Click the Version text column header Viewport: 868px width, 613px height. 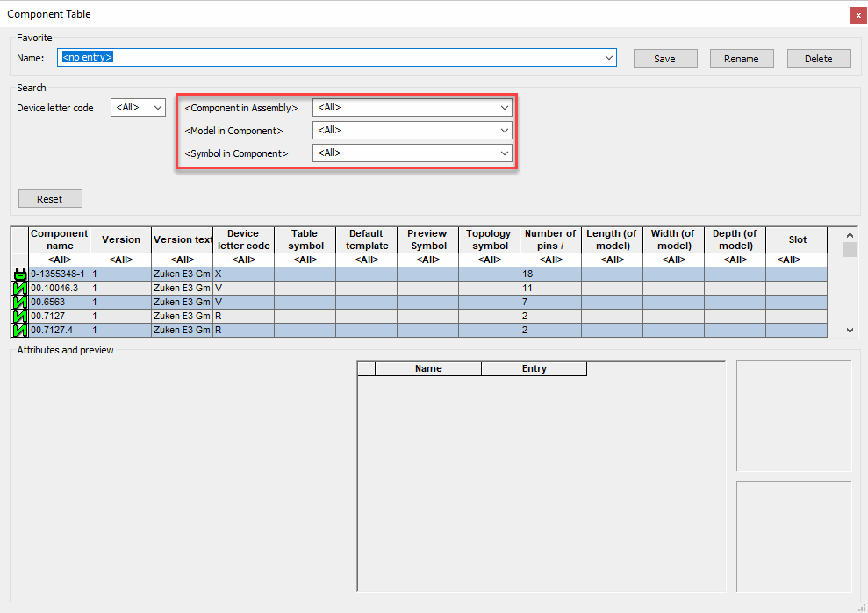[x=183, y=239]
